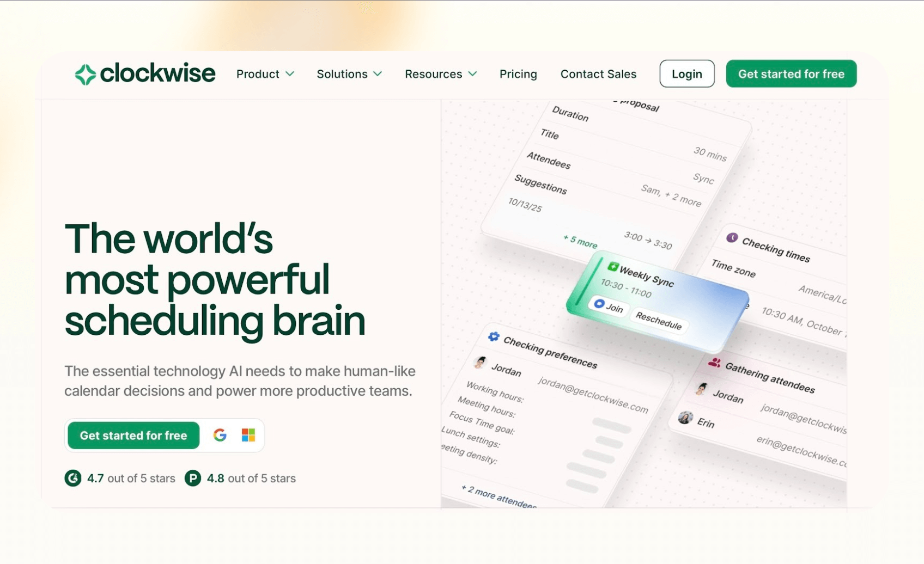Click header Get started for free button
The image size is (924, 564).
791,73
